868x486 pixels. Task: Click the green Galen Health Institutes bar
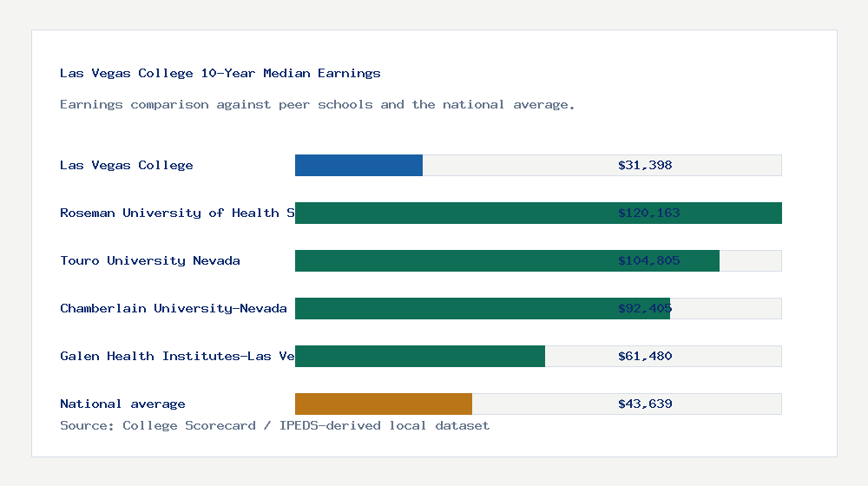tap(420, 356)
